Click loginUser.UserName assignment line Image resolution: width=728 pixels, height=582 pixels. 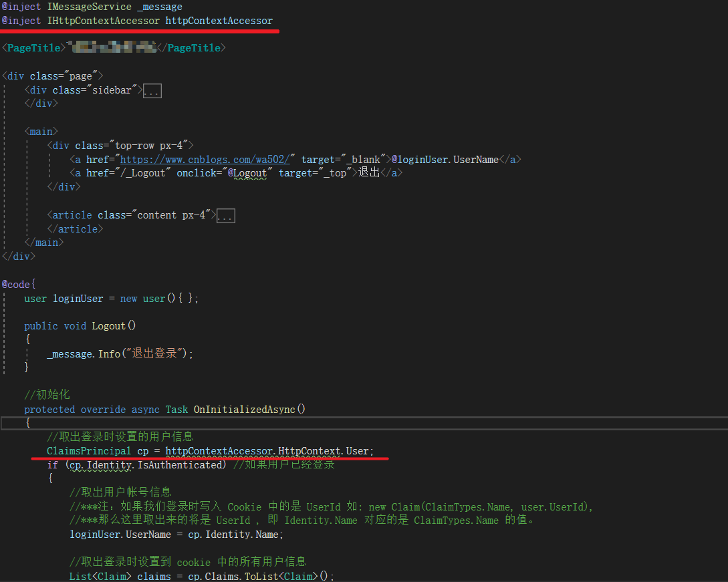tap(176, 535)
